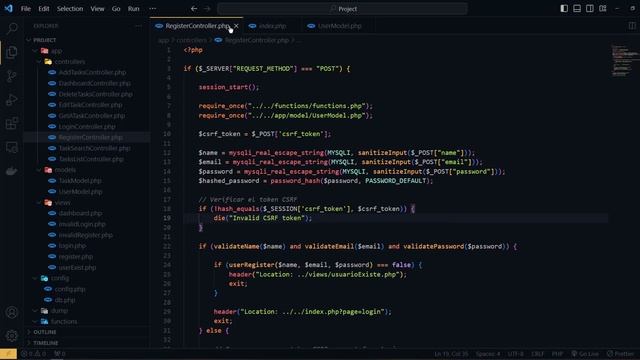Open the Run and Debug view
640x360 pixels.
[x=12, y=100]
